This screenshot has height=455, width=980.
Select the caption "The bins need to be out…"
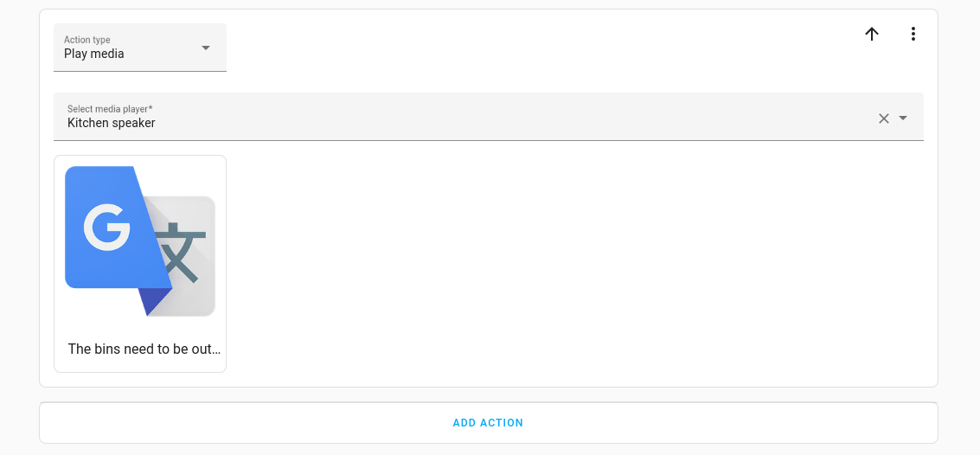tap(144, 349)
